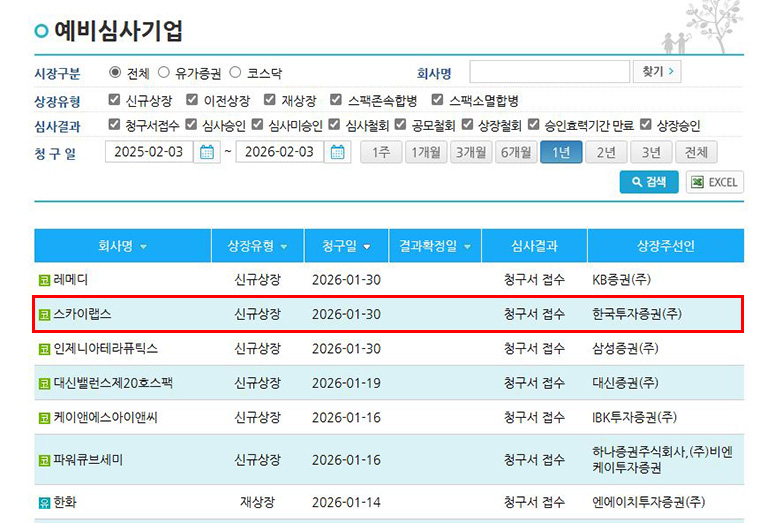Sort by 청구일 column arrow
The height and width of the screenshot is (523, 760).
pyautogui.click(x=367, y=246)
